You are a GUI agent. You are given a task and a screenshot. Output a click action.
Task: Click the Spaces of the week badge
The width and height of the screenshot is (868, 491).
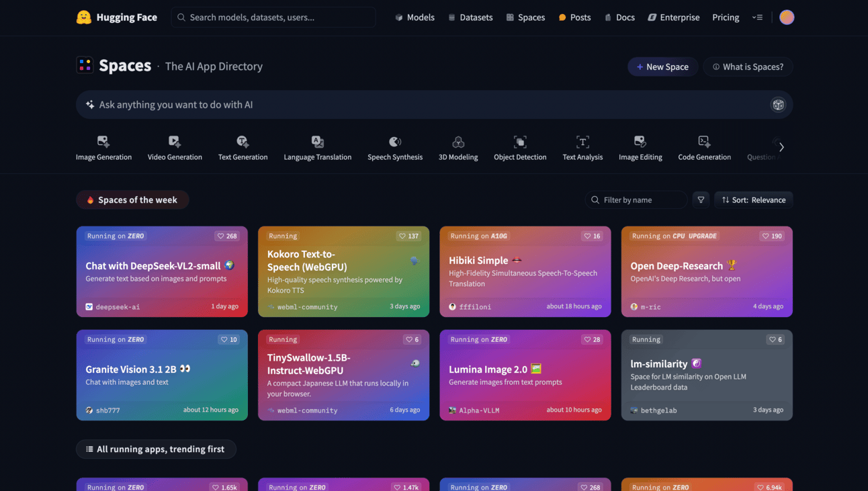point(132,199)
